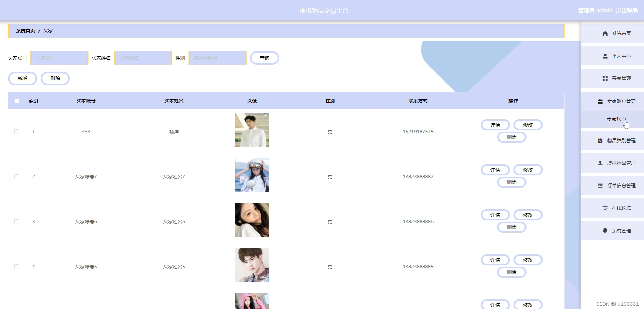Check the row checkbox for 买家账号7
This screenshot has width=644, height=309.
(x=17, y=177)
